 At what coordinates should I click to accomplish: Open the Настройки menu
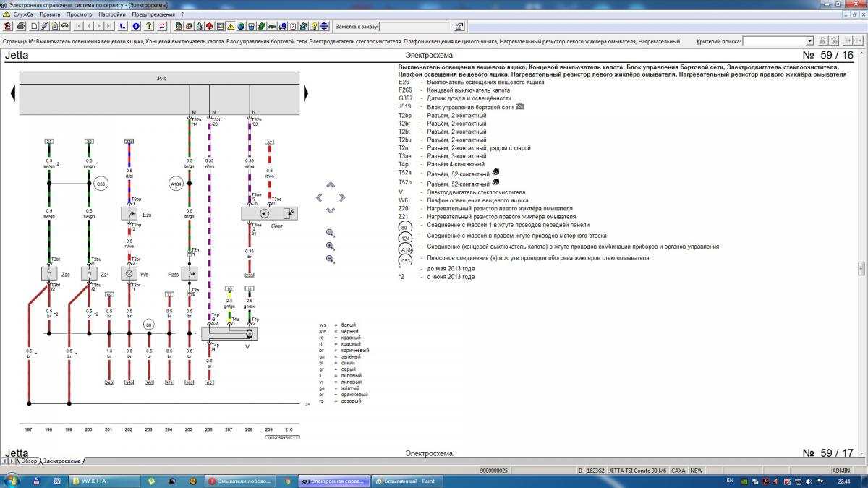coord(112,14)
